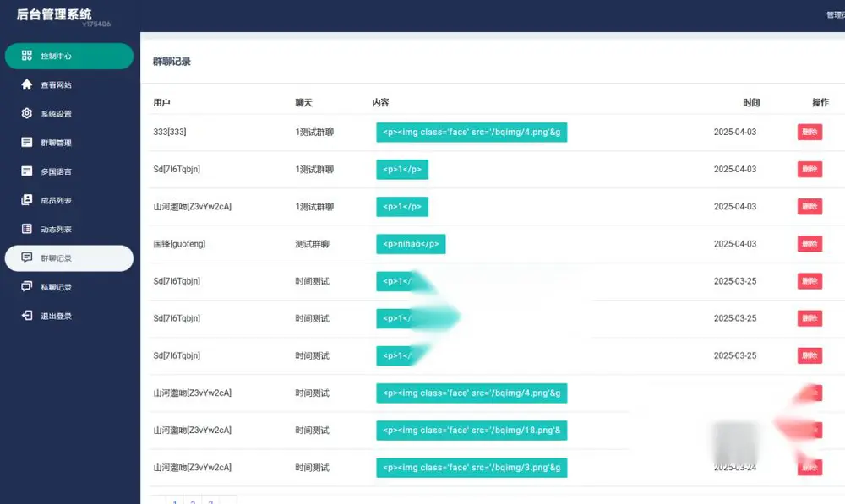Click the 时间 column header

pos(751,102)
